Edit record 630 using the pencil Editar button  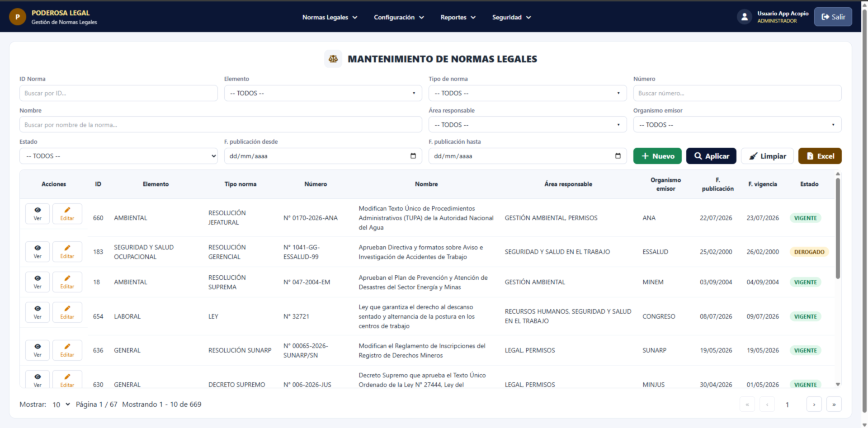tap(67, 380)
